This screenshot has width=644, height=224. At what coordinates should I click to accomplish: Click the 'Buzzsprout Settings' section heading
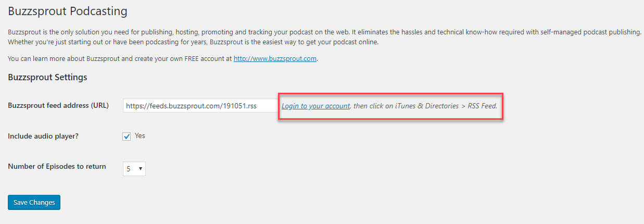click(x=47, y=78)
